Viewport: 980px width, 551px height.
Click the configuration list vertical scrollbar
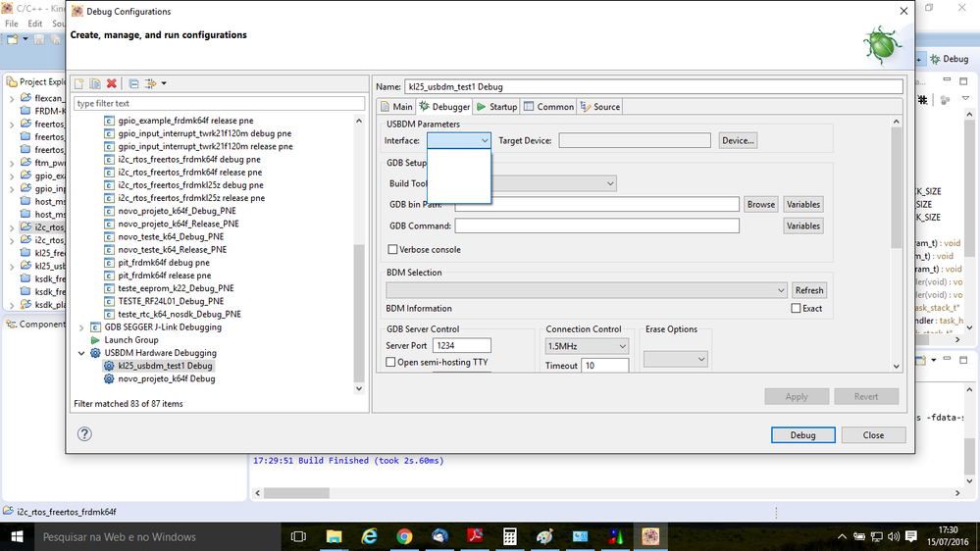[x=359, y=313]
